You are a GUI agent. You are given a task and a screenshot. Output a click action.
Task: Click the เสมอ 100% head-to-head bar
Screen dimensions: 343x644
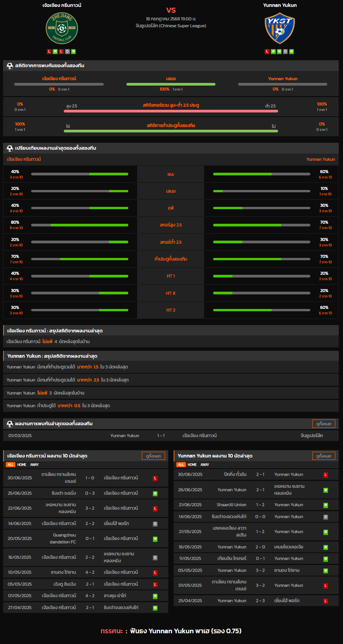(x=171, y=84)
